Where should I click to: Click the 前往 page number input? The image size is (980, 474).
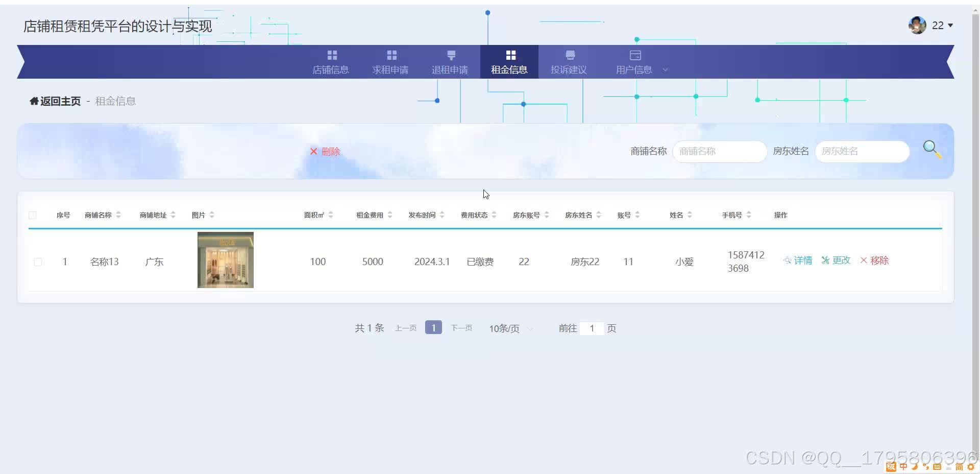click(x=592, y=328)
